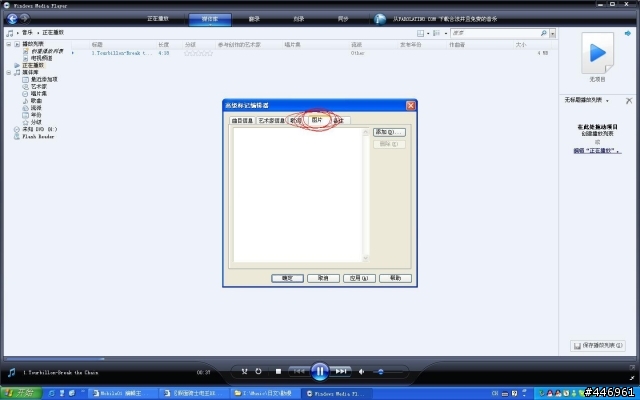Select the DVD (H:) drive in tree
This screenshot has width=640, height=400.
[40, 129]
